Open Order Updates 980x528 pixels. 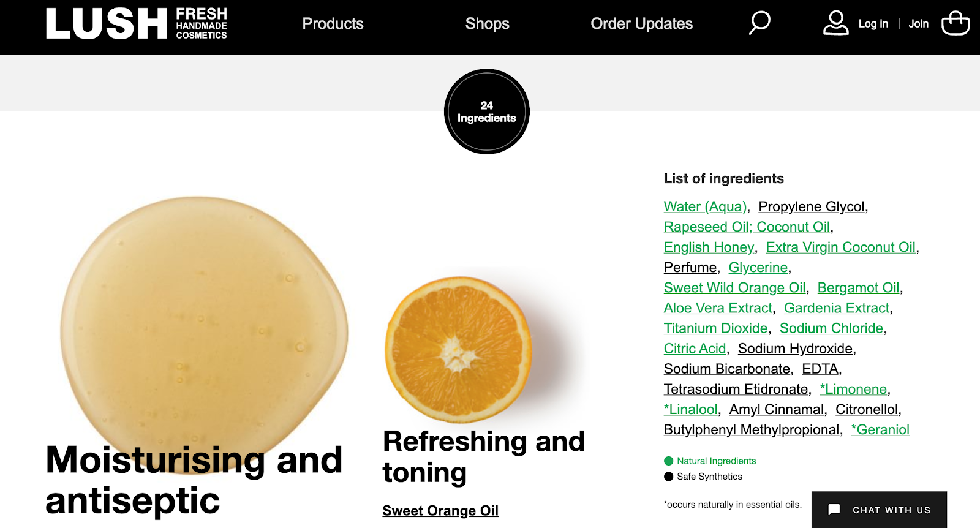coord(641,25)
